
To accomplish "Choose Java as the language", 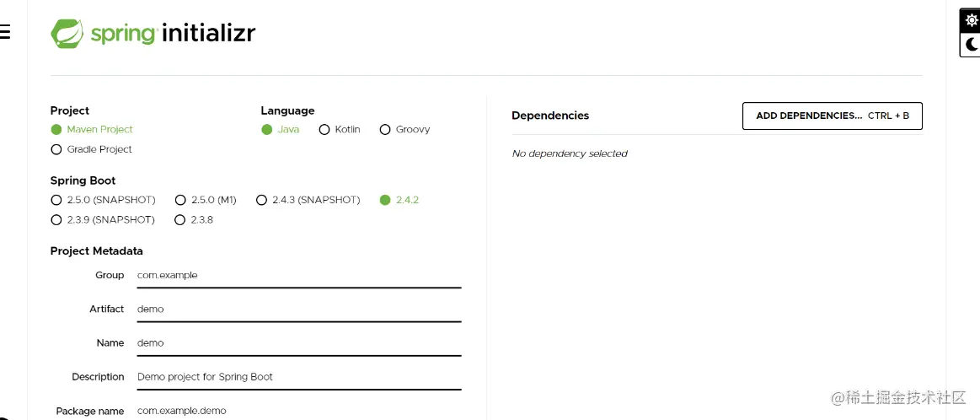I will click(280, 130).
